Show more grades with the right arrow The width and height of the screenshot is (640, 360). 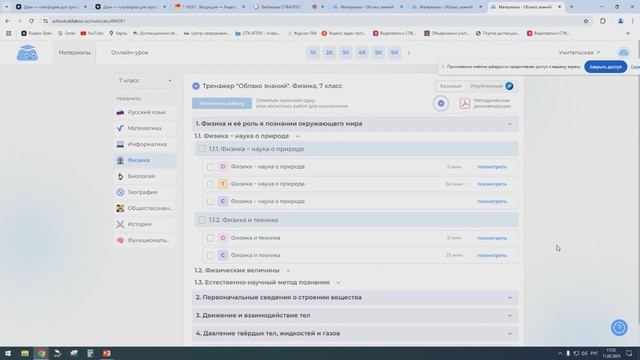409,53
